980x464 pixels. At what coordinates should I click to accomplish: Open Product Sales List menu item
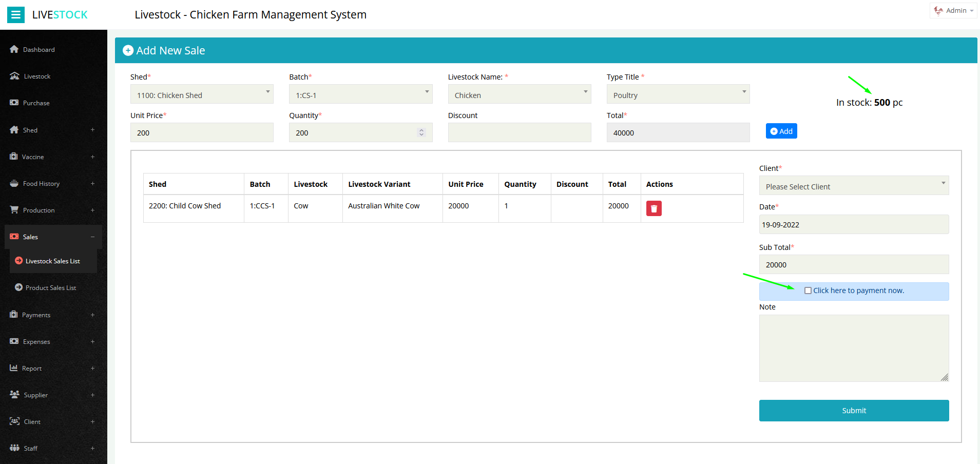pyautogui.click(x=51, y=288)
